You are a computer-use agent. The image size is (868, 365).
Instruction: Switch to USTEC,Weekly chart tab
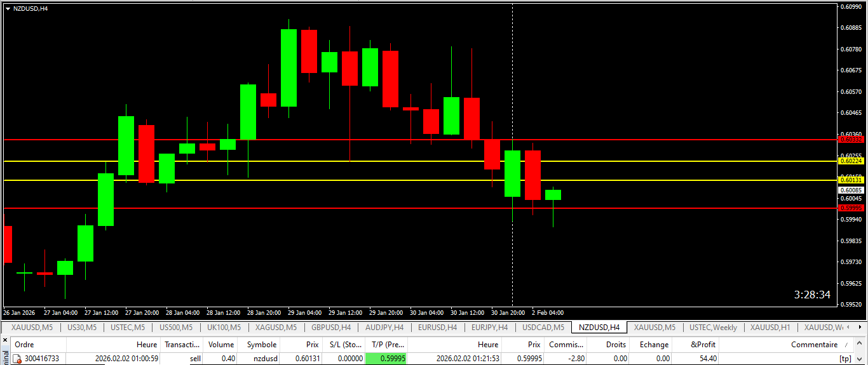713,328
